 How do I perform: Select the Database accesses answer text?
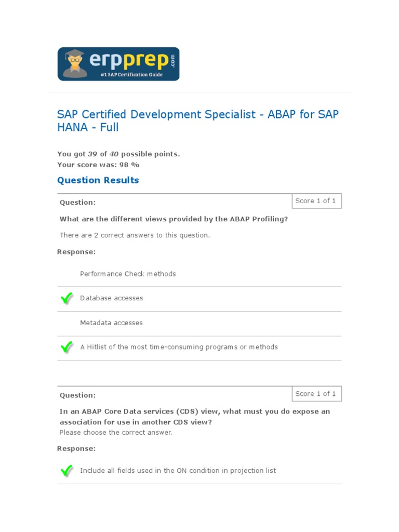coord(111,298)
